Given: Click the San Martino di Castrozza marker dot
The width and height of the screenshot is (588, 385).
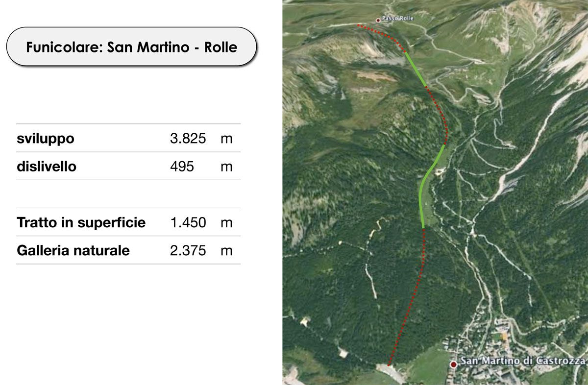Looking at the screenshot, I should click(454, 364).
